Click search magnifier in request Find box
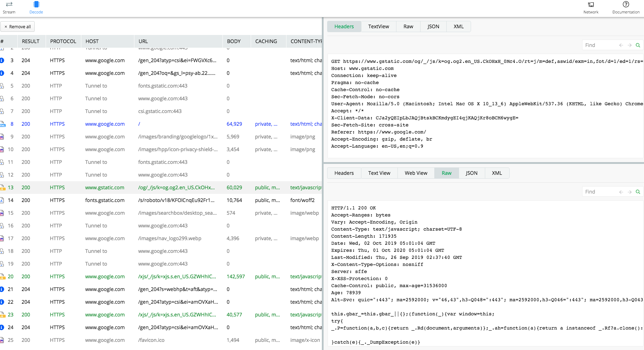The width and height of the screenshot is (644, 350). click(x=638, y=45)
